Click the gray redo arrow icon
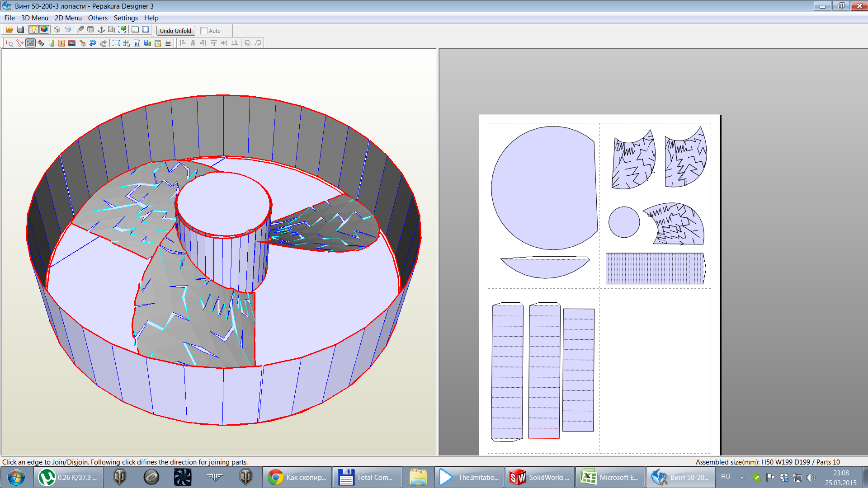 coord(104,43)
